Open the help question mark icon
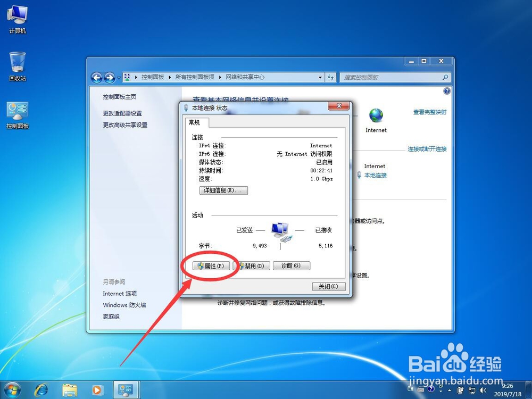Image resolution: width=532 pixels, height=399 pixels. tap(447, 91)
